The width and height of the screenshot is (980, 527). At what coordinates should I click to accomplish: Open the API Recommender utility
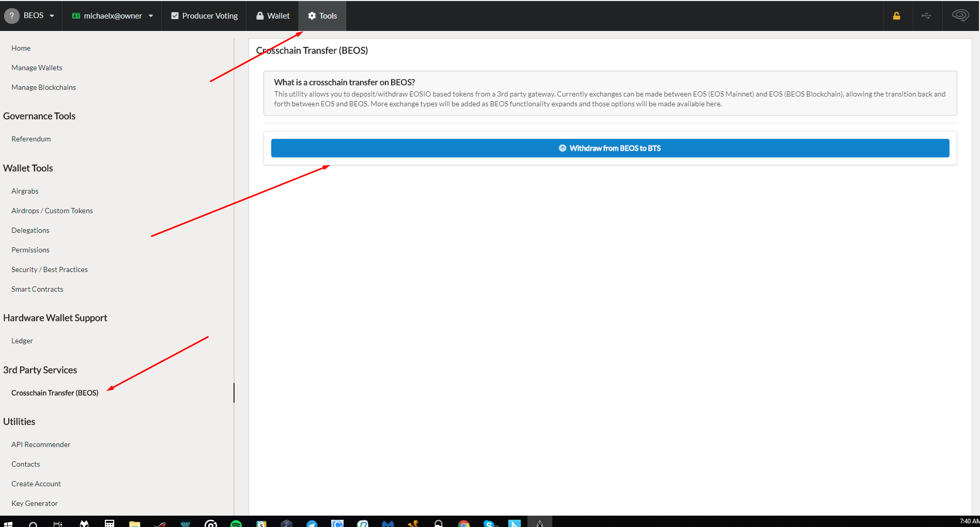[41, 444]
